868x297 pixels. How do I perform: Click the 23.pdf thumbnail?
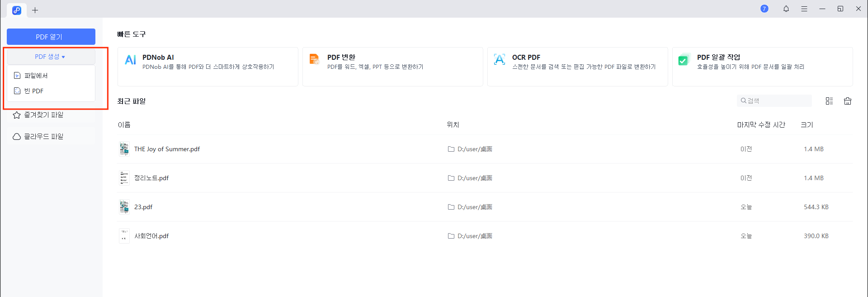point(124,207)
